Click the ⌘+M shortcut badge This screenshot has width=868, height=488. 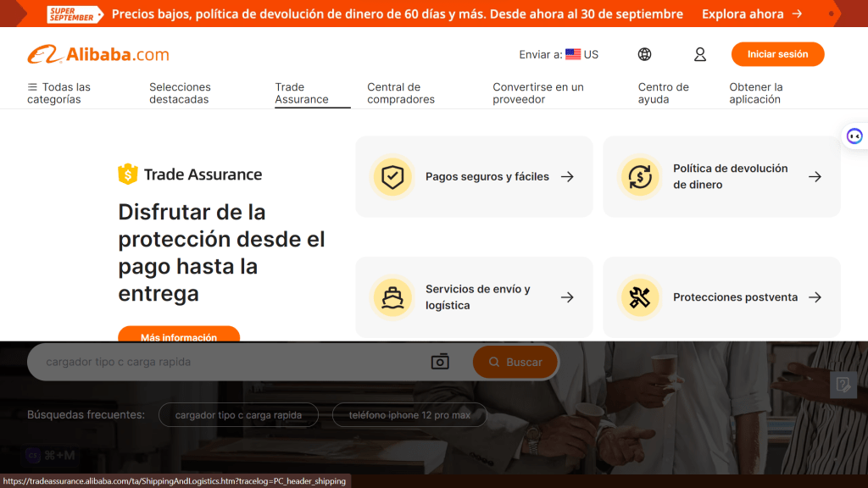click(50, 455)
